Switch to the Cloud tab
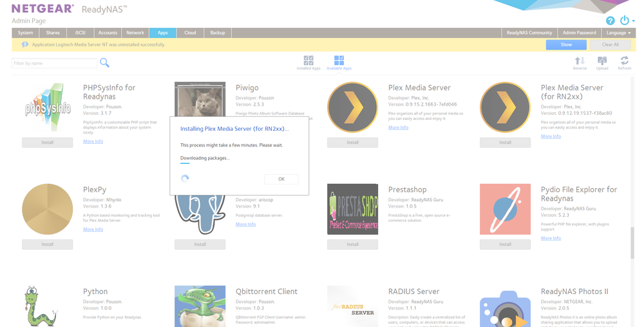 [190, 32]
